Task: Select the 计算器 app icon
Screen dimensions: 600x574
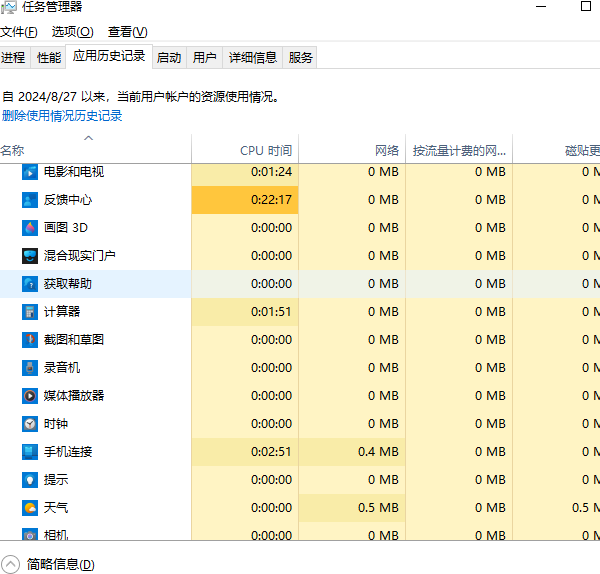Action: (30, 312)
